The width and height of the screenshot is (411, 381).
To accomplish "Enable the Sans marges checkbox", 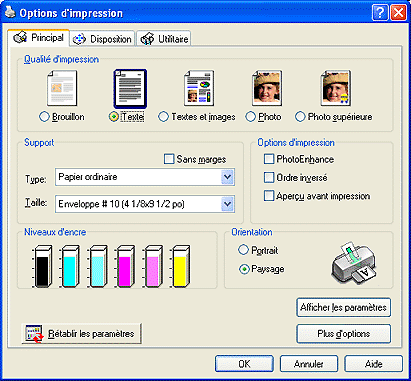I will tap(169, 159).
